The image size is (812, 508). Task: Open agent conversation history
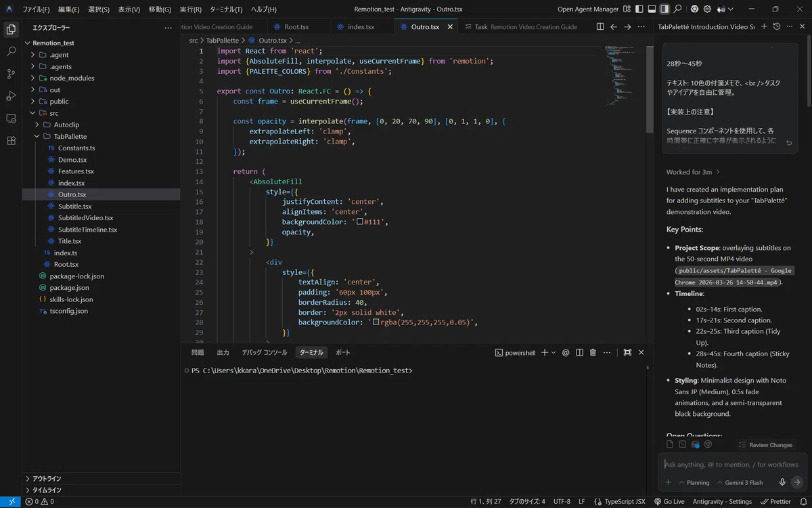pos(777,27)
